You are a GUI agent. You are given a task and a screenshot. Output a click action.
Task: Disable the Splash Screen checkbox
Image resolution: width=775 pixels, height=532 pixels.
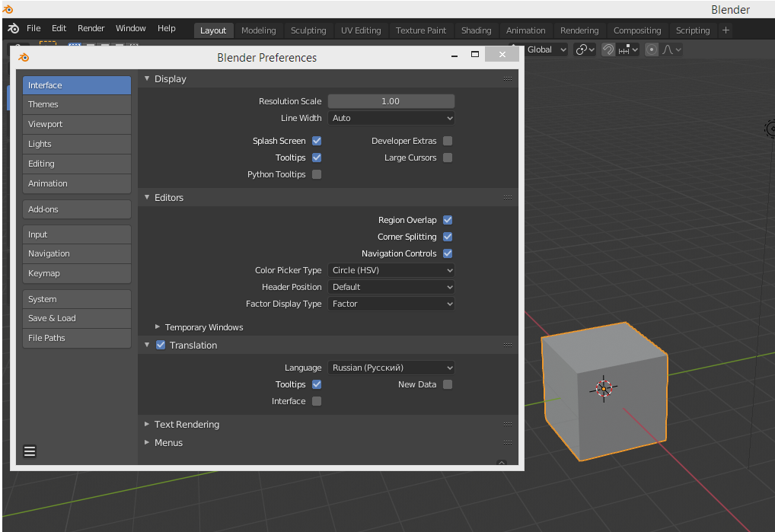(317, 141)
